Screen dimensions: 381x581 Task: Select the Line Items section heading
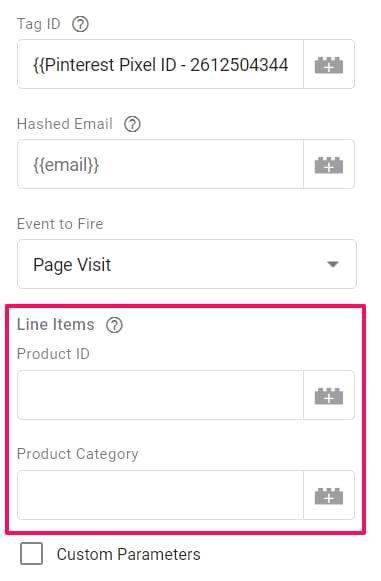coord(56,325)
